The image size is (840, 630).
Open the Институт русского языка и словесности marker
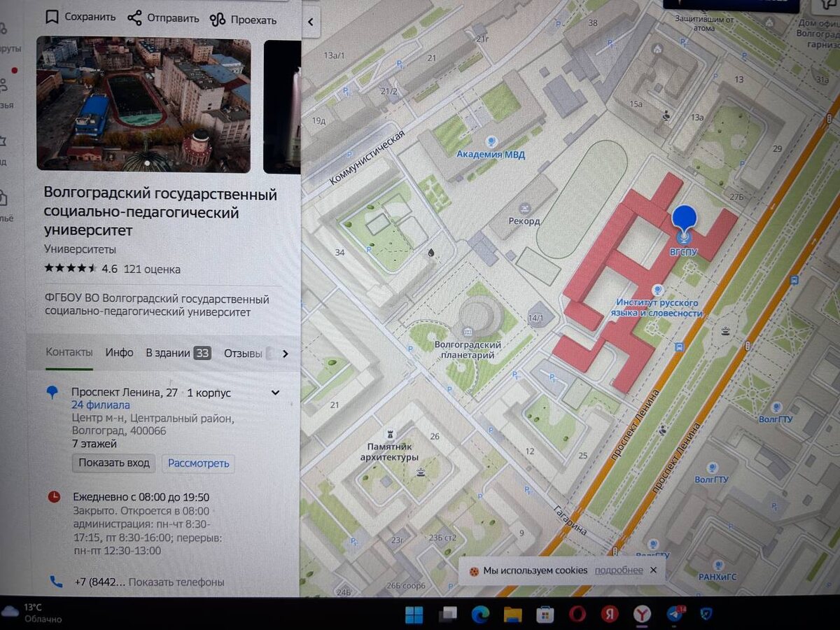(657, 289)
